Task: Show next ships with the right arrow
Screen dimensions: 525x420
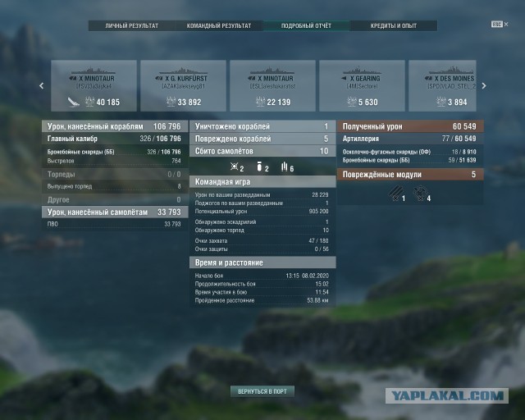Action: click(x=484, y=86)
